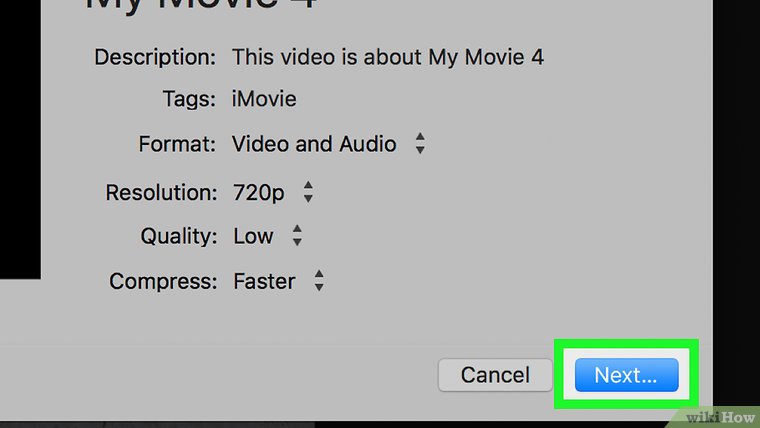The width and height of the screenshot is (760, 428).
Task: Click the Resolution label
Action: pyautogui.click(x=160, y=192)
